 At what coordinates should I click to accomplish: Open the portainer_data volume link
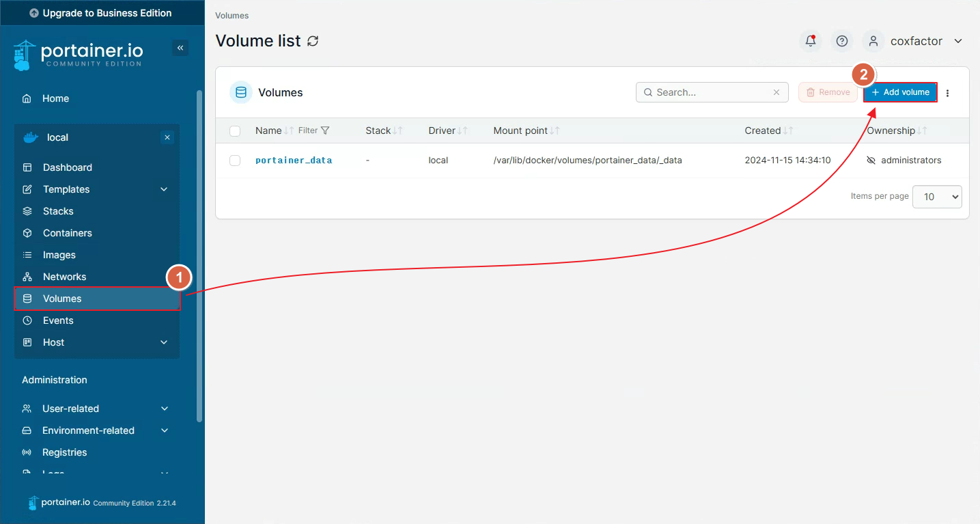click(294, 161)
